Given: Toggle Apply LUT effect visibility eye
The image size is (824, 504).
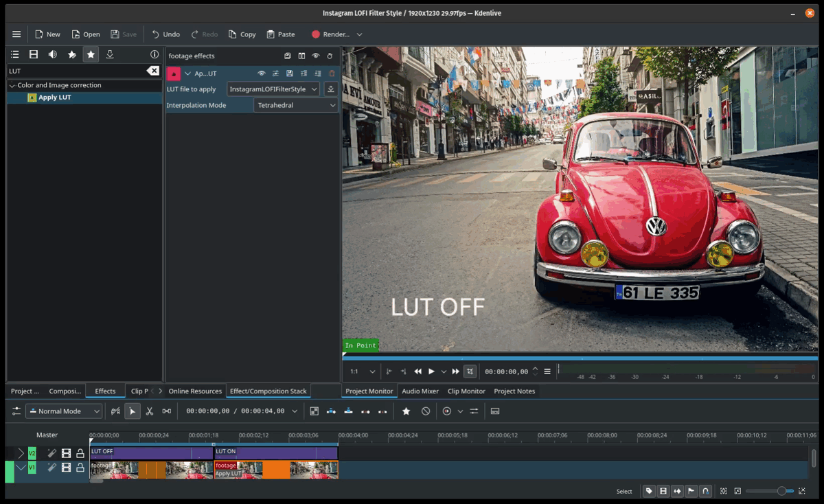Looking at the screenshot, I should pyautogui.click(x=261, y=73).
